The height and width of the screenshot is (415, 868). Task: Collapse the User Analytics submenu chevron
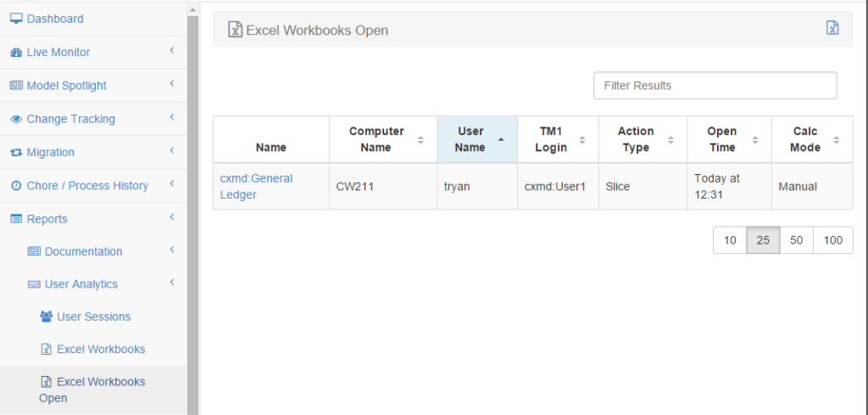click(x=171, y=283)
